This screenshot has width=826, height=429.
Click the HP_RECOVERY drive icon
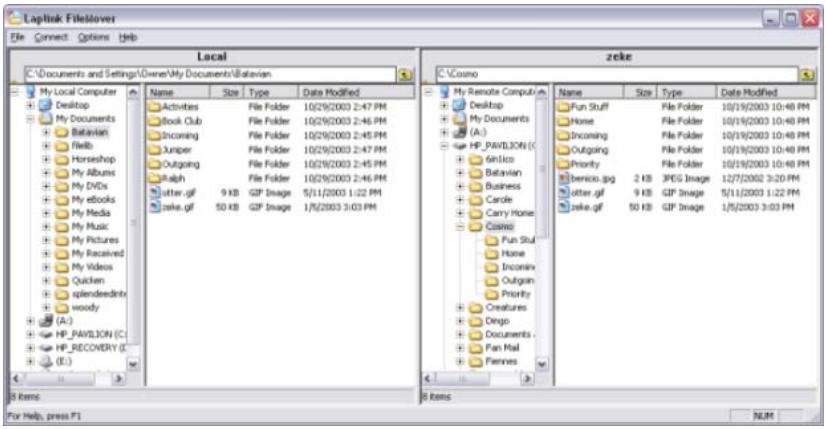pyautogui.click(x=46, y=348)
